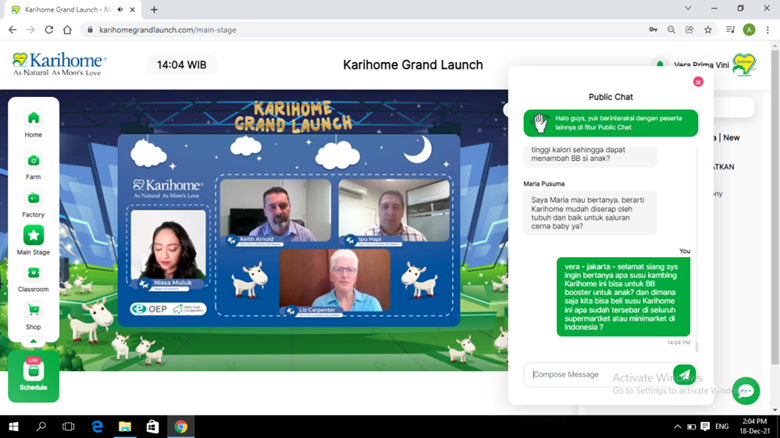Launch Edge from the taskbar

click(97, 427)
